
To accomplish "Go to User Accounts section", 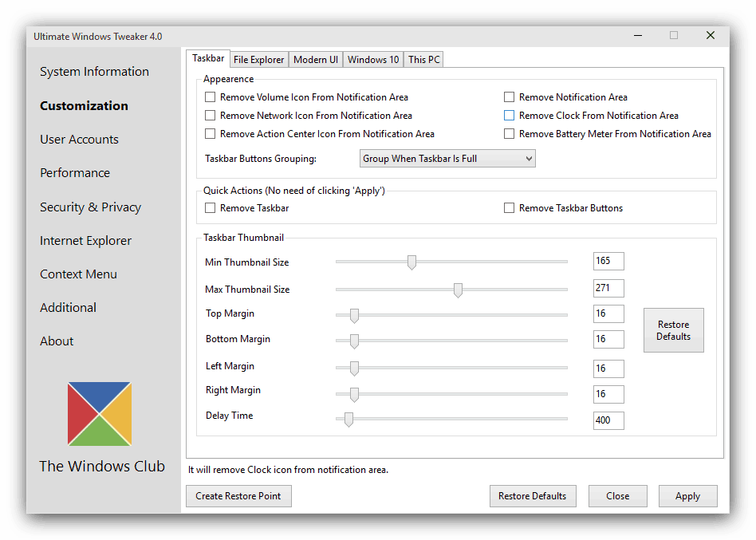I will click(x=79, y=140).
